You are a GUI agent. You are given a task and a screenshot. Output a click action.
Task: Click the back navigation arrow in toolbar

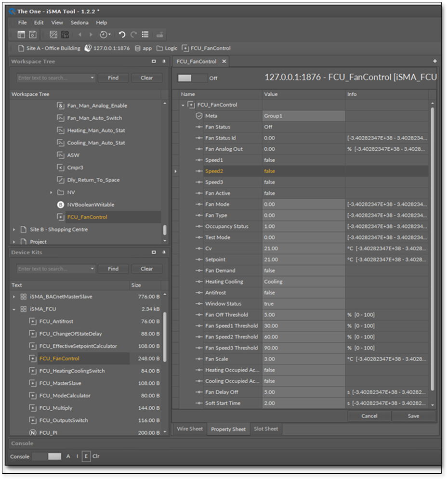(x=79, y=35)
